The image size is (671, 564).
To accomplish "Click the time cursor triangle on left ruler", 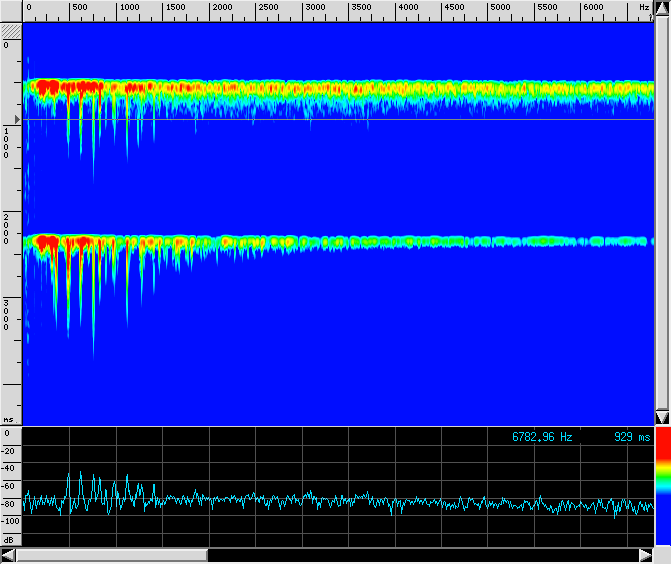I will (17, 118).
